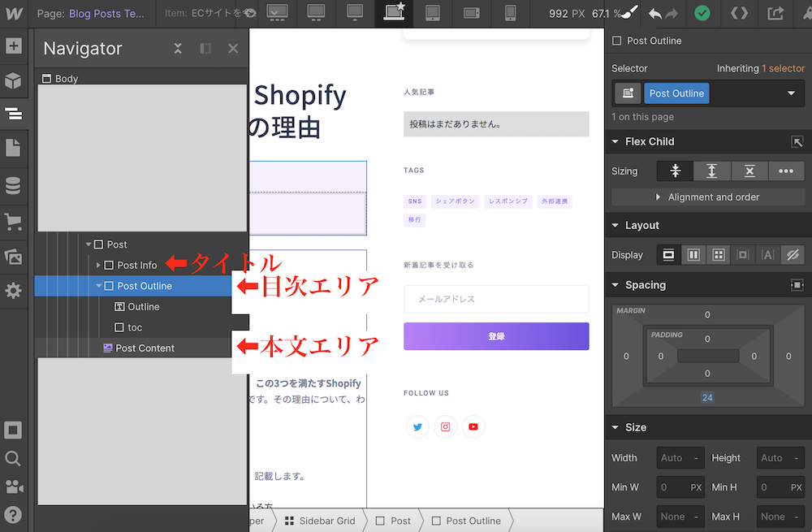The height and width of the screenshot is (532, 812).
Task: Toggle preview eye icon in top bar
Action: pos(250,13)
